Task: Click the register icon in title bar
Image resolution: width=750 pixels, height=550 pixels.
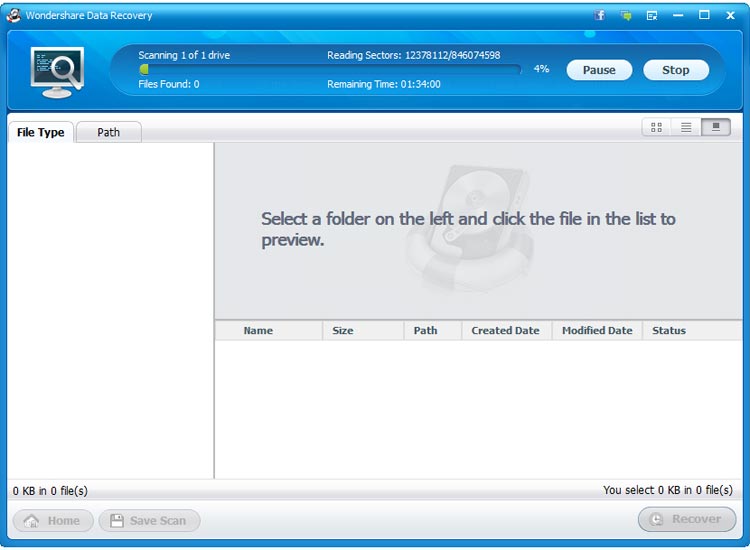Action: tap(651, 16)
